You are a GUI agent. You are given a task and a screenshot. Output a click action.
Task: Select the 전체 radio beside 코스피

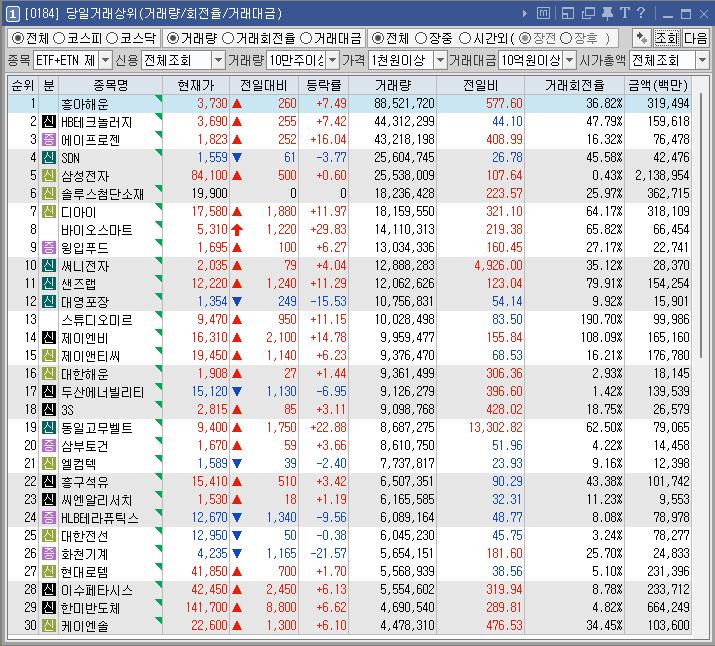pyautogui.click(x=18, y=38)
